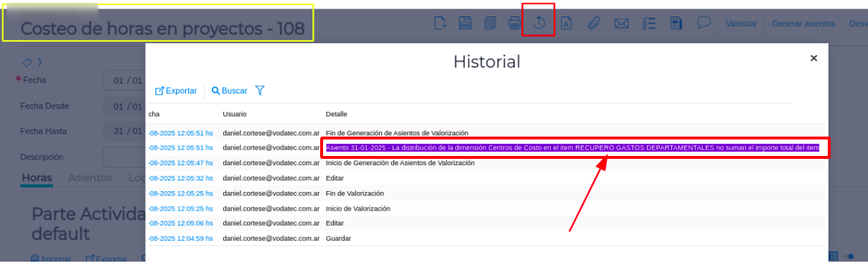Click the 12:05:32 hs date link
This screenshot has width=868, height=271.
(x=180, y=178)
